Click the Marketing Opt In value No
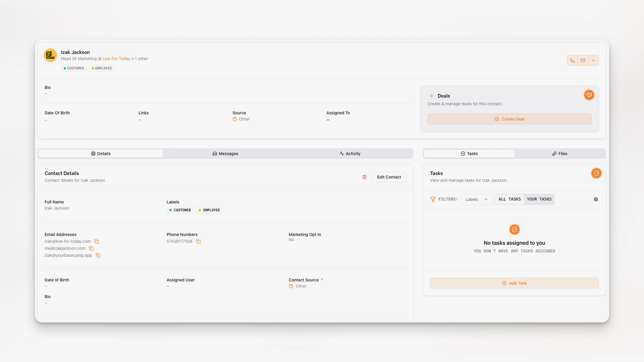644x362 pixels. tap(291, 240)
